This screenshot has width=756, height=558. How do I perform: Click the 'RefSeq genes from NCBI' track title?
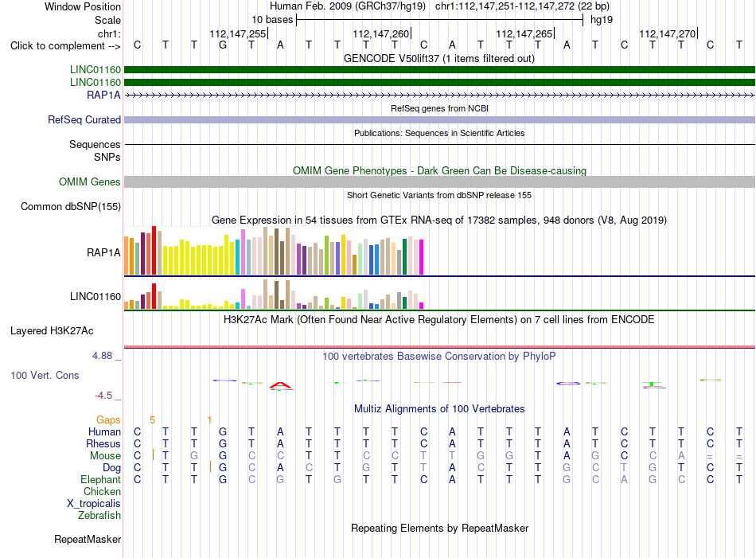[439, 108]
